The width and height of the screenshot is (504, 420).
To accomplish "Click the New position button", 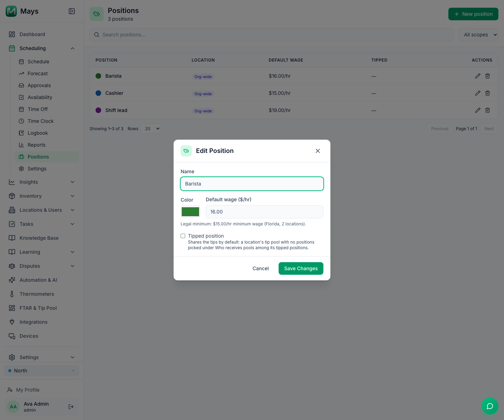I will [473, 14].
